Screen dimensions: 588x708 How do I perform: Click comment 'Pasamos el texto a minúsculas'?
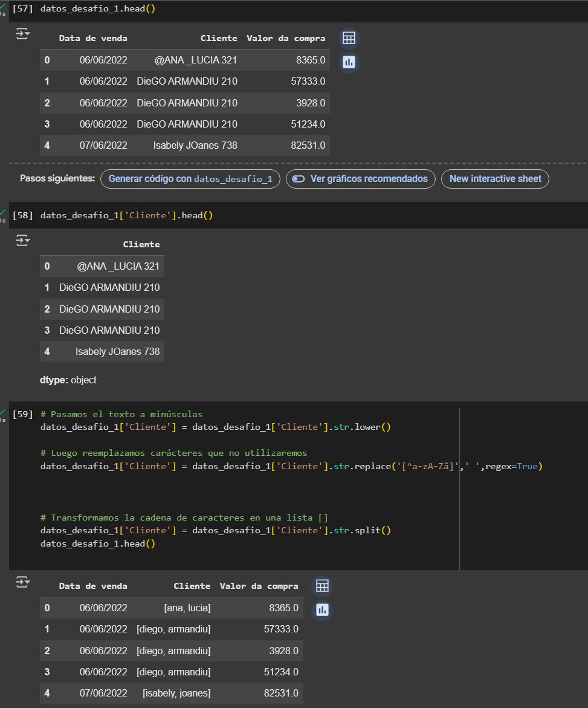(x=121, y=414)
